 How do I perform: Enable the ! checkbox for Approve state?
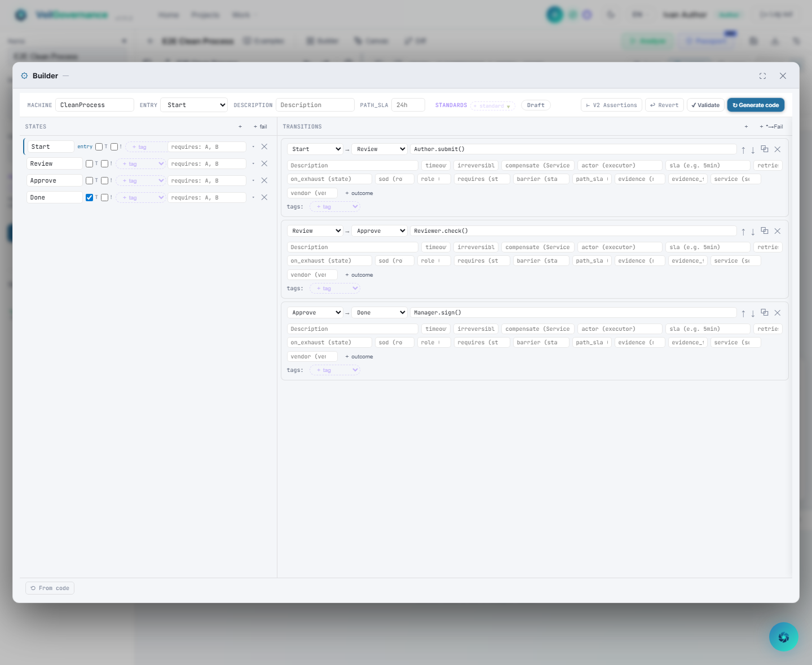point(105,180)
